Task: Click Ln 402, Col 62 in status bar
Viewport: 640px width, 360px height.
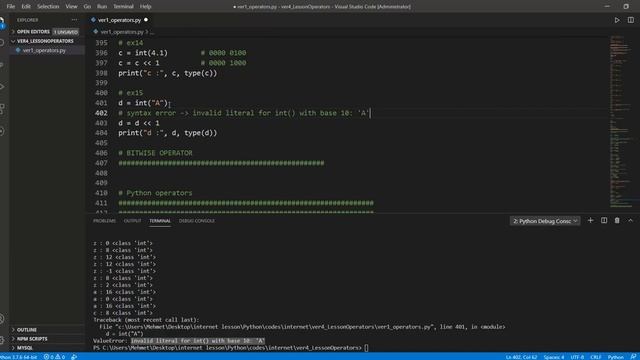Action: [521, 357]
